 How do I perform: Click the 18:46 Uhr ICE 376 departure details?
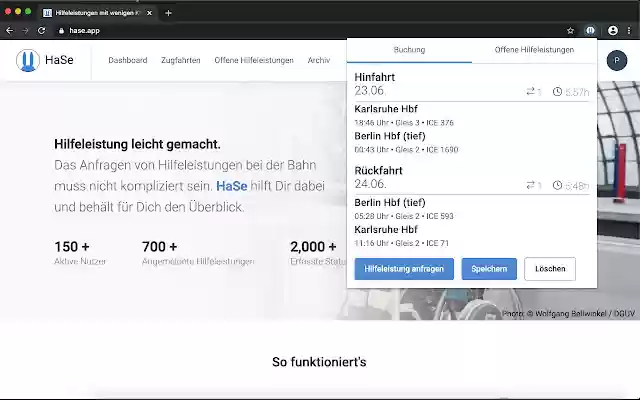[404, 122]
